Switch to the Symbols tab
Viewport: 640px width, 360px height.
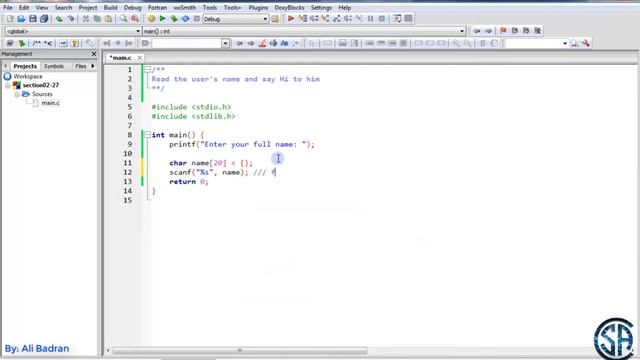click(x=54, y=66)
